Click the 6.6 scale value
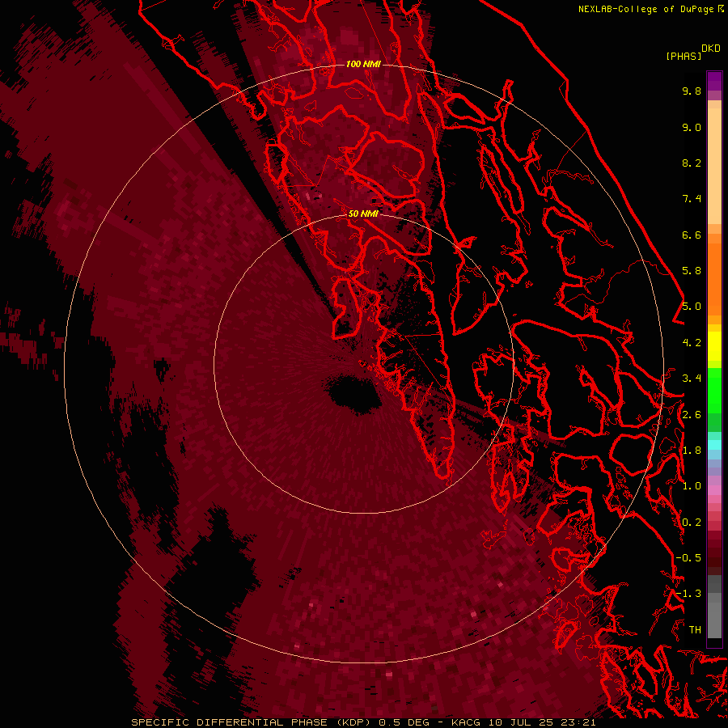The image size is (728, 728). [692, 235]
